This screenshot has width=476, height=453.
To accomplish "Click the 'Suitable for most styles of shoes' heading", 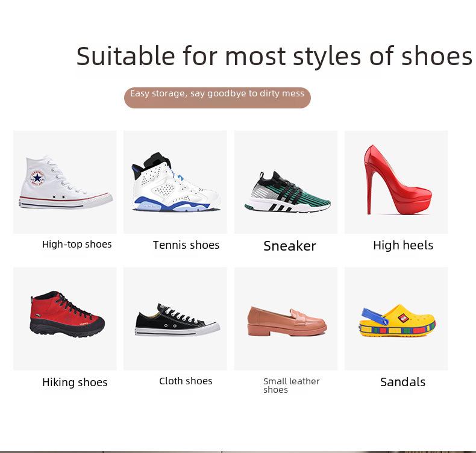I will [274, 56].
